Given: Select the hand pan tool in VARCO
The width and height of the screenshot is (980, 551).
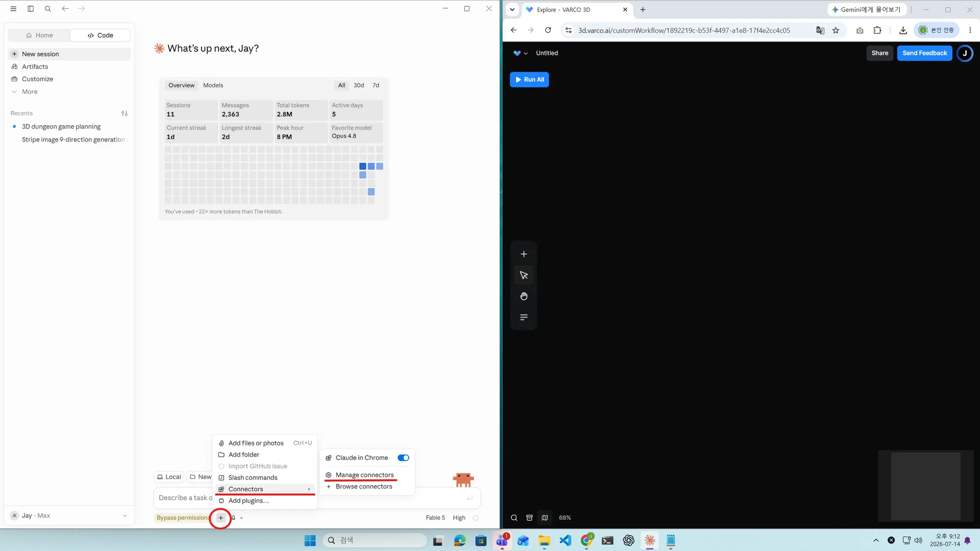Looking at the screenshot, I should coord(524,296).
